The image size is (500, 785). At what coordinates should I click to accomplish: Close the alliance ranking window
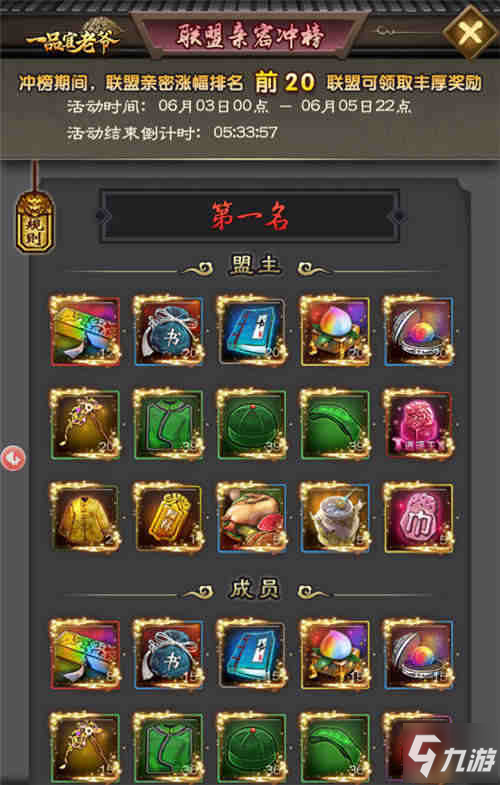[x=470, y=32]
